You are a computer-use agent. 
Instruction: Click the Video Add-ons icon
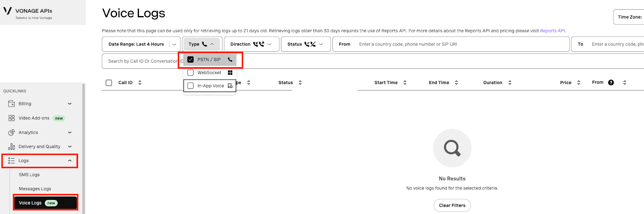pos(12,118)
